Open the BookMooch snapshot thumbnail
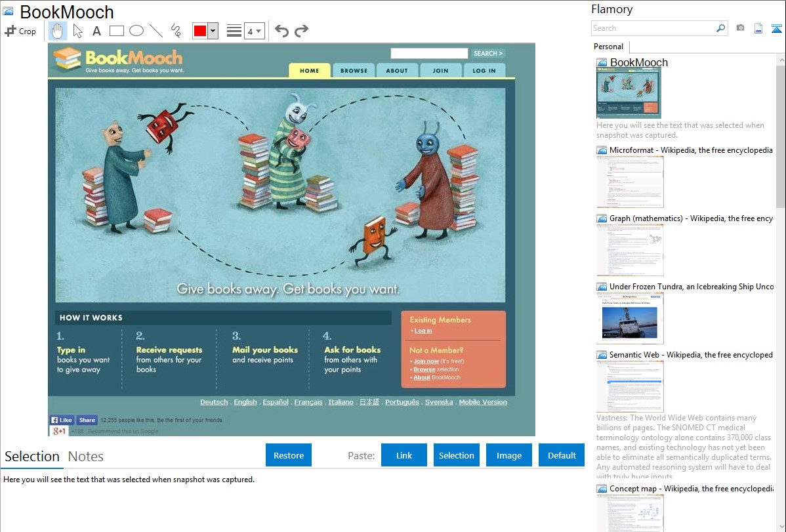The image size is (786, 532). coord(629,92)
